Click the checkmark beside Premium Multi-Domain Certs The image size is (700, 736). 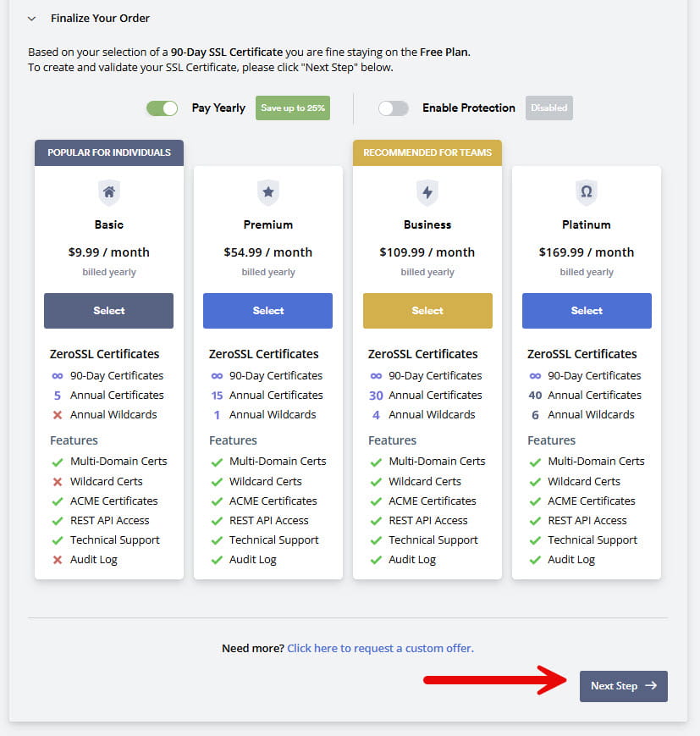point(217,462)
